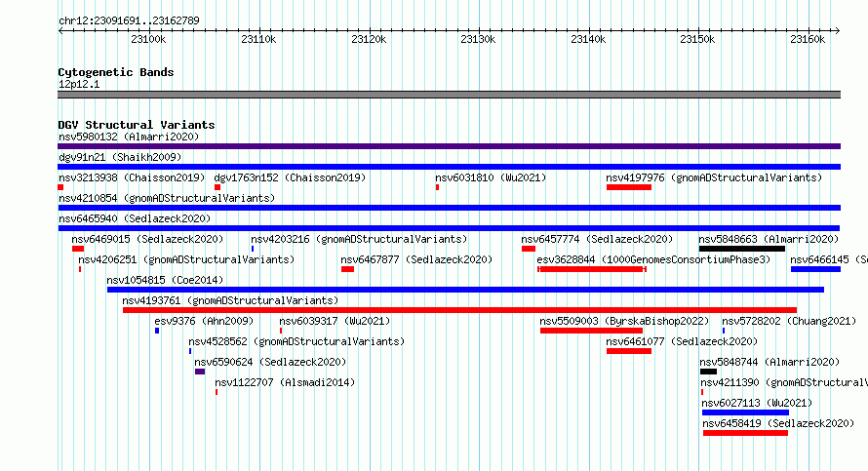Select the blue nsv6466145 variant bar
The height and width of the screenshot is (471, 868).
pyautogui.click(x=815, y=269)
